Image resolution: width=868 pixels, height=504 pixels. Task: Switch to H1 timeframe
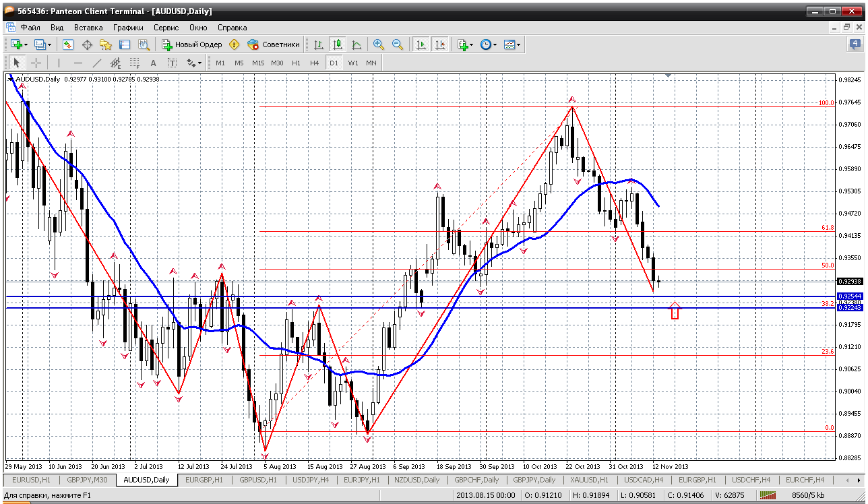(x=296, y=63)
